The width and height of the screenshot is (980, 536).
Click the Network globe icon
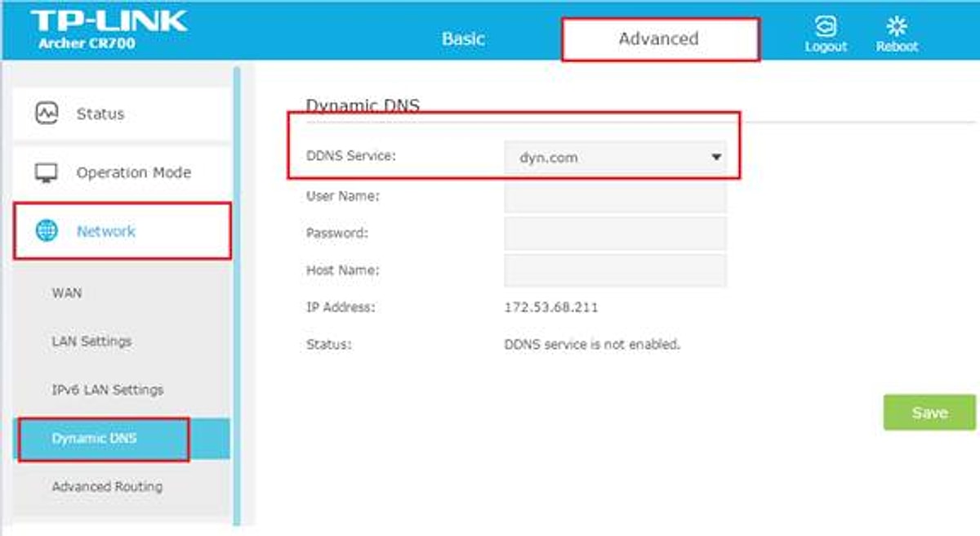point(47,231)
